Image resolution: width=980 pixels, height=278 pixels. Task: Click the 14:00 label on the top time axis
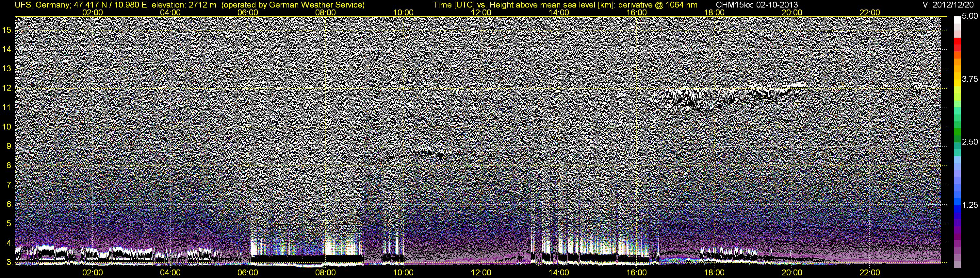(559, 12)
